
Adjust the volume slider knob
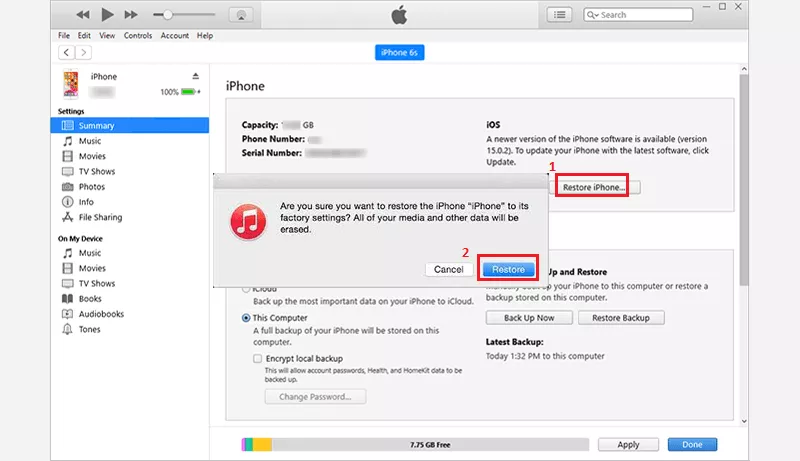(x=167, y=15)
